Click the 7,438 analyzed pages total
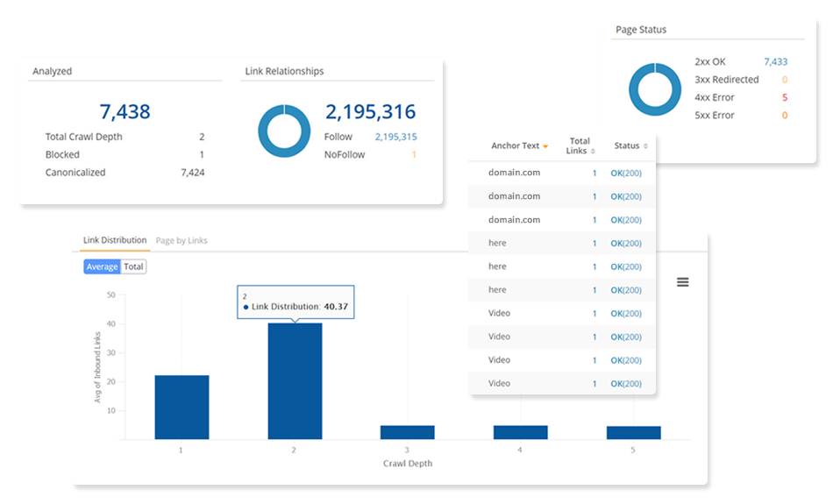This screenshot has height=504, width=833. (125, 112)
